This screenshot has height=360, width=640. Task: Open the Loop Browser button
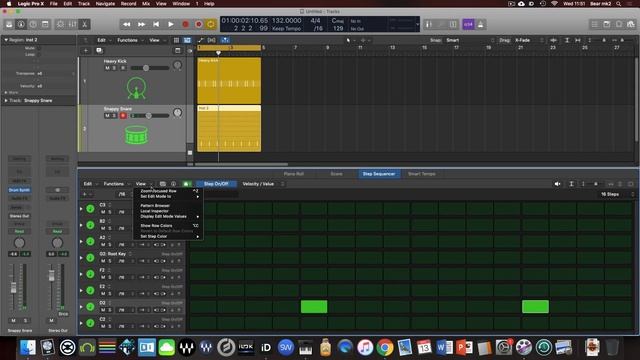(619, 24)
